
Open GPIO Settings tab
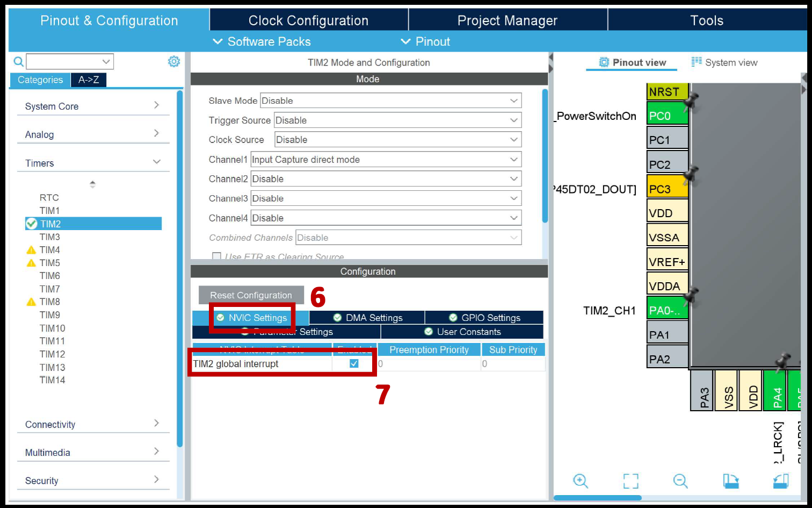coord(484,318)
